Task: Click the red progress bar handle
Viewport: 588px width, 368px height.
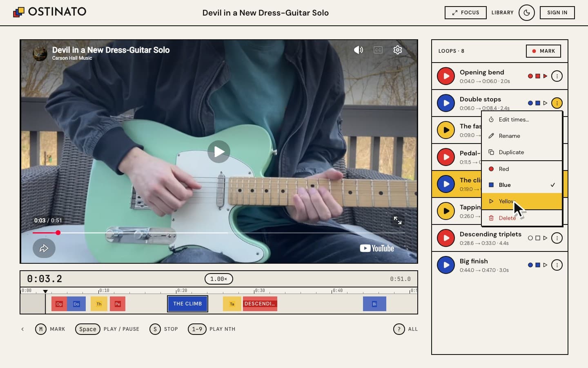Action: coord(58,233)
